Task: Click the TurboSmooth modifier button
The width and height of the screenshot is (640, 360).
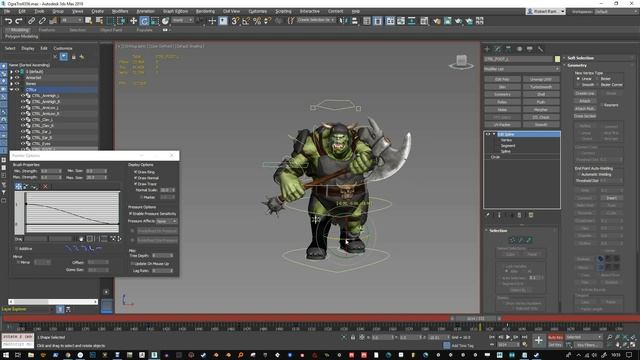Action: click(541, 87)
